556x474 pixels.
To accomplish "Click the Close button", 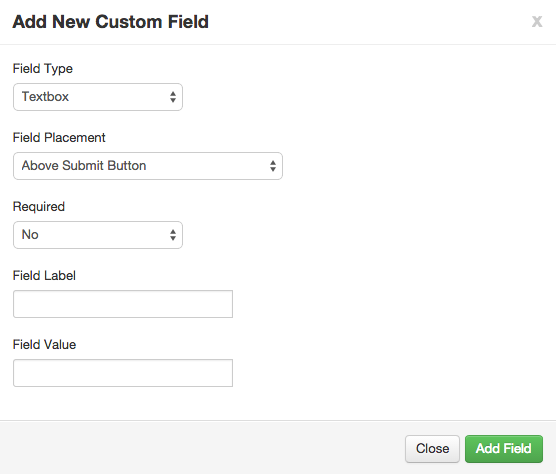I will [432, 449].
